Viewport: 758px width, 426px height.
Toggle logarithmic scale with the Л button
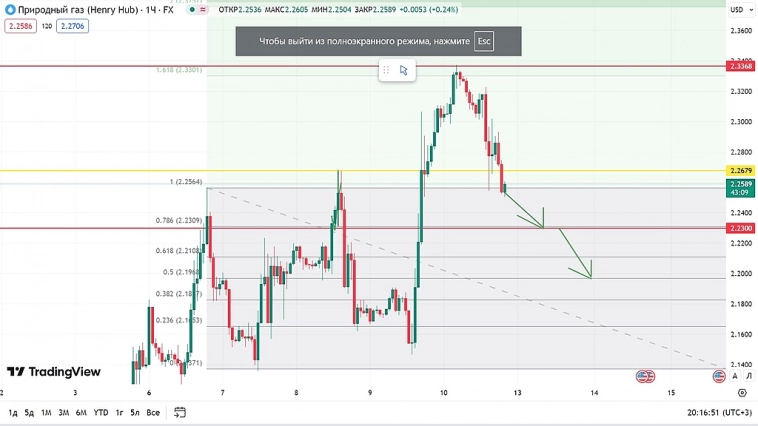pyautogui.click(x=749, y=376)
